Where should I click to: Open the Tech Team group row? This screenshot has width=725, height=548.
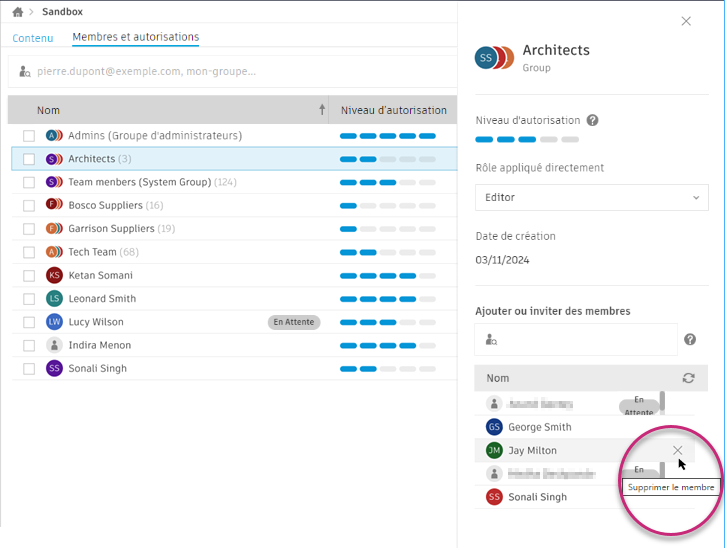[92, 252]
